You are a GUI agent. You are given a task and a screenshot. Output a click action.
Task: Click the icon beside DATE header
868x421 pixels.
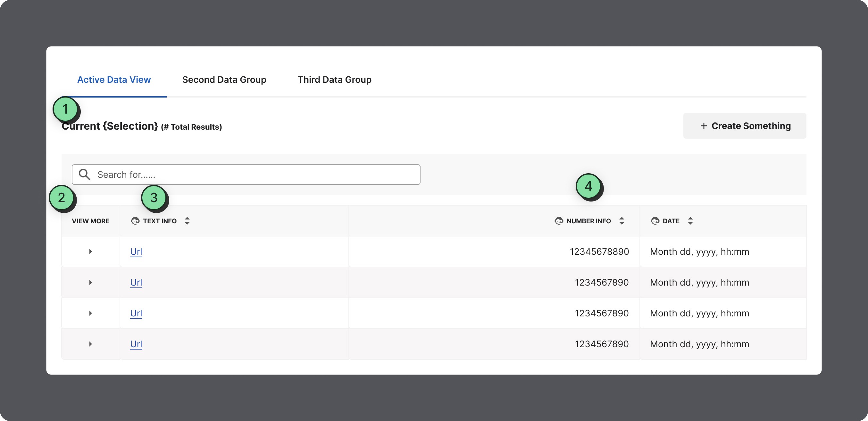655,221
